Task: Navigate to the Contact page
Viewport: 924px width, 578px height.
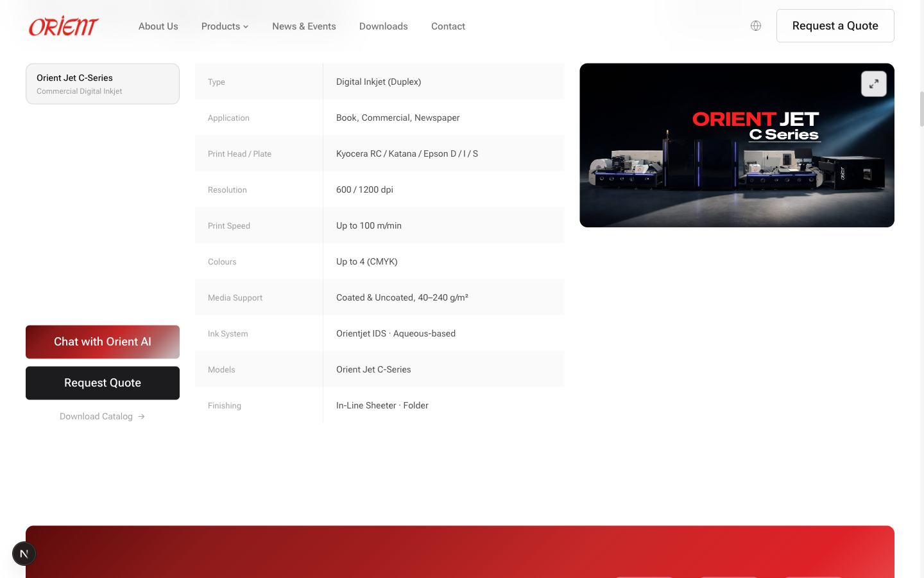Action: click(x=448, y=26)
